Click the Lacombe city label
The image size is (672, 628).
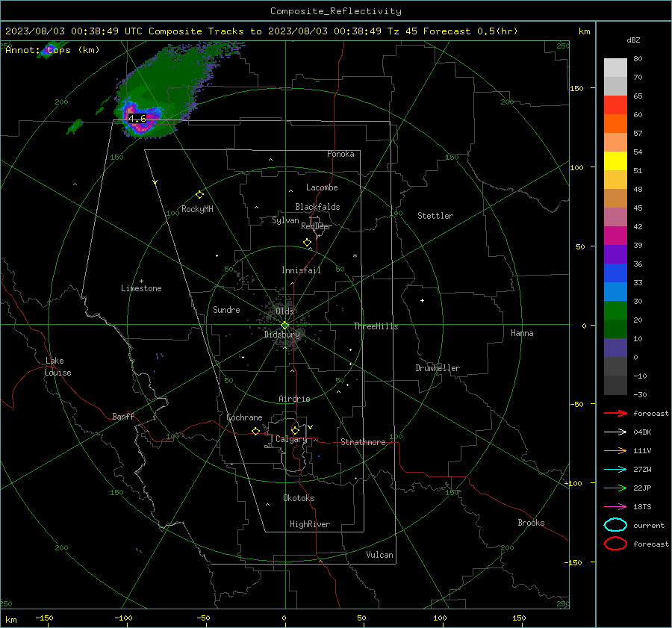pyautogui.click(x=322, y=187)
